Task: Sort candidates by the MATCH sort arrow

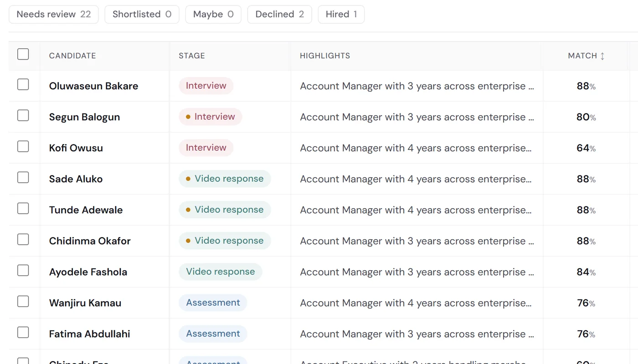Action: coord(602,56)
